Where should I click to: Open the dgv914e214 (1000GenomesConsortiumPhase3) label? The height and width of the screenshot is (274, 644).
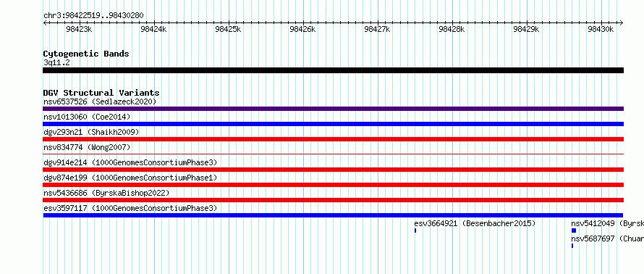pyautogui.click(x=130, y=162)
